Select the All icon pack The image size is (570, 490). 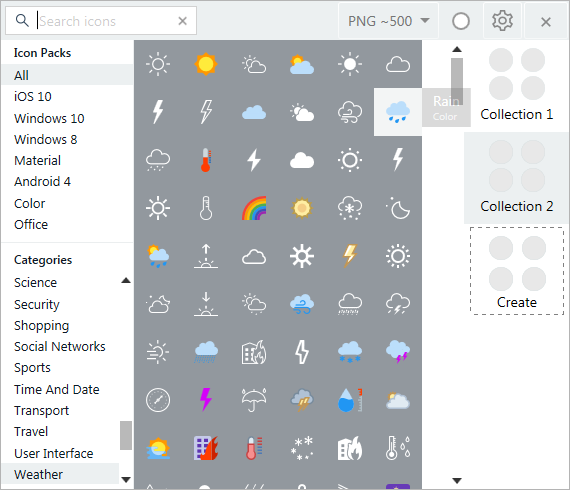[67, 75]
